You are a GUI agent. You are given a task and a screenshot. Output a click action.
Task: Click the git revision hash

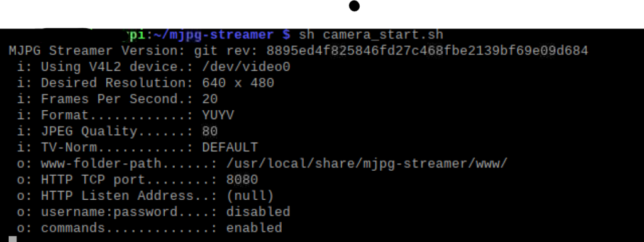click(427, 50)
